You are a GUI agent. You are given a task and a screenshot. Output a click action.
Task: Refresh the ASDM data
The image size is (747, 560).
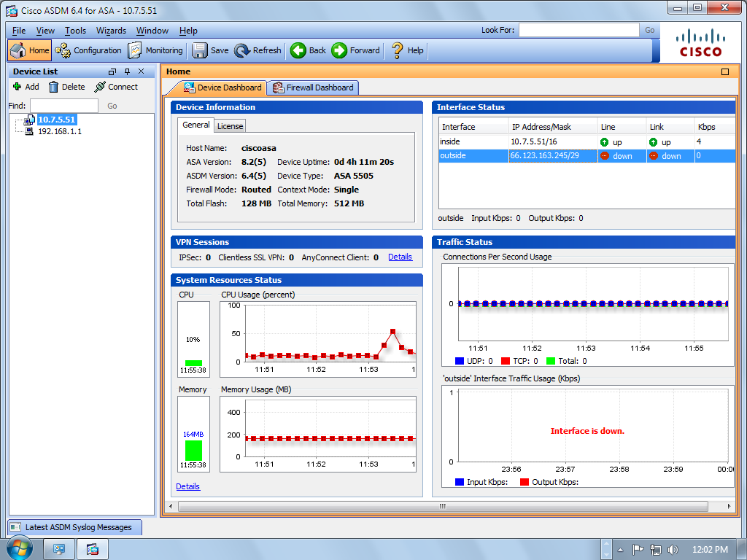pyautogui.click(x=258, y=50)
